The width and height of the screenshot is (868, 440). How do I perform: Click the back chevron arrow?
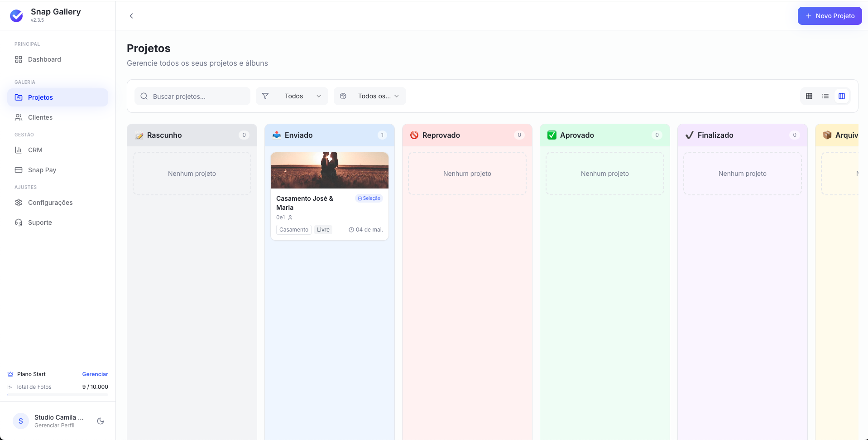point(131,16)
